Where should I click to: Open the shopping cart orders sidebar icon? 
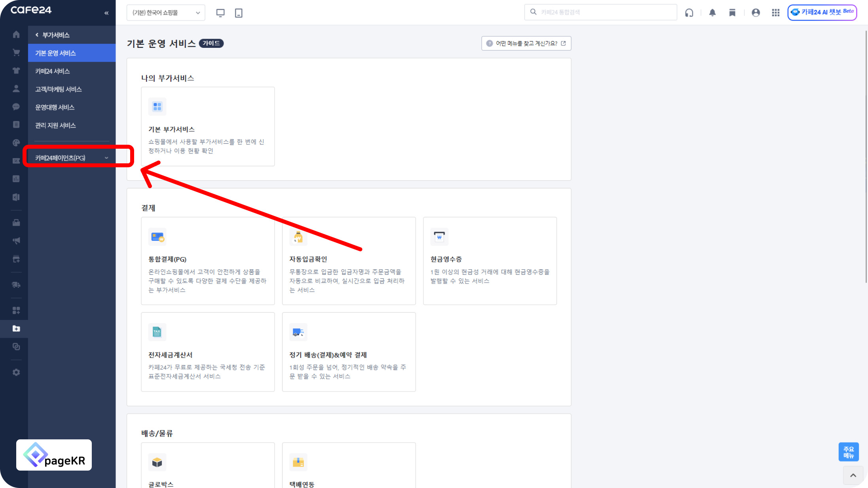click(16, 53)
